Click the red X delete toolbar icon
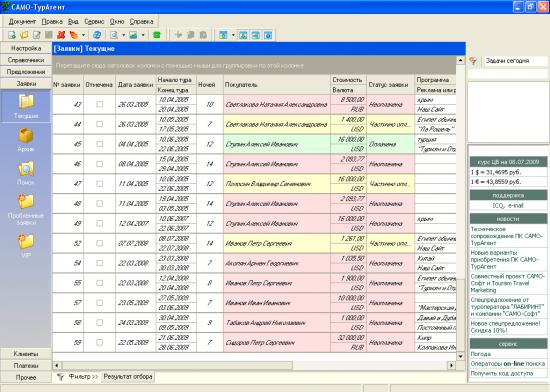 pyautogui.click(x=61, y=35)
